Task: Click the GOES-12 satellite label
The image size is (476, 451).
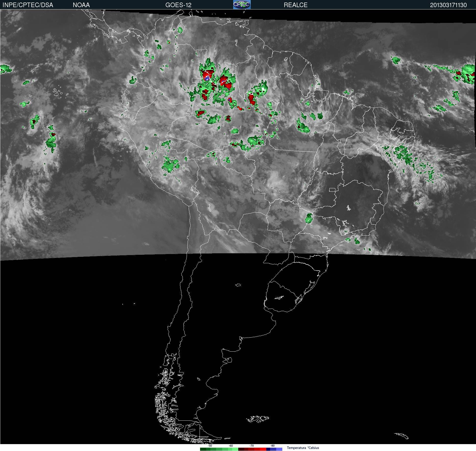Action: point(178,5)
